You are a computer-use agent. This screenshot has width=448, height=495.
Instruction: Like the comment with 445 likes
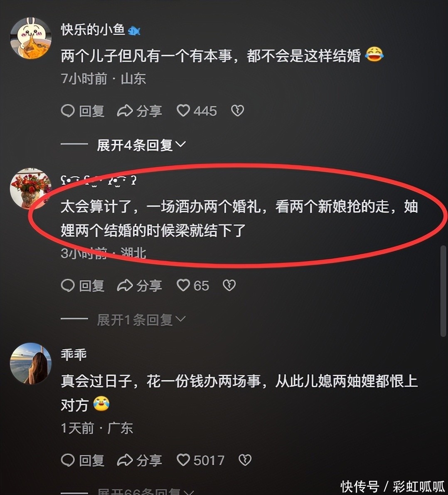[197, 111]
